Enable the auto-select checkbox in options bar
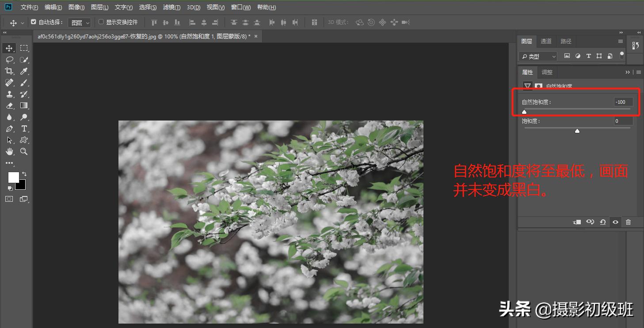This screenshot has width=644, height=328. (34, 22)
